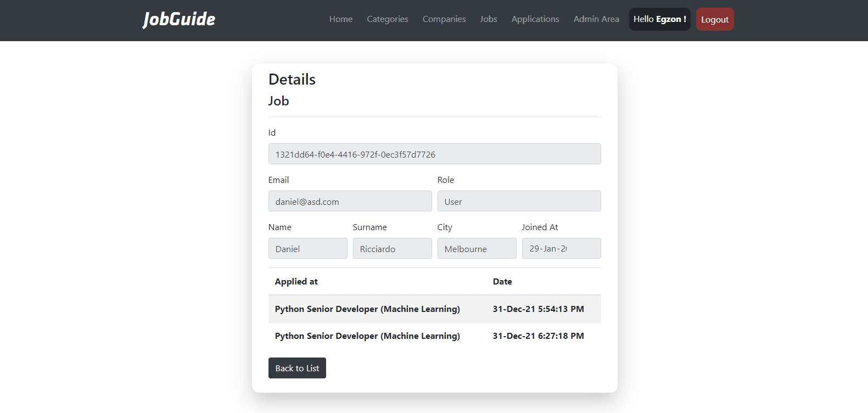The height and width of the screenshot is (413, 868).
Task: Click the Surname field containing Ricciardo
Action: 392,249
